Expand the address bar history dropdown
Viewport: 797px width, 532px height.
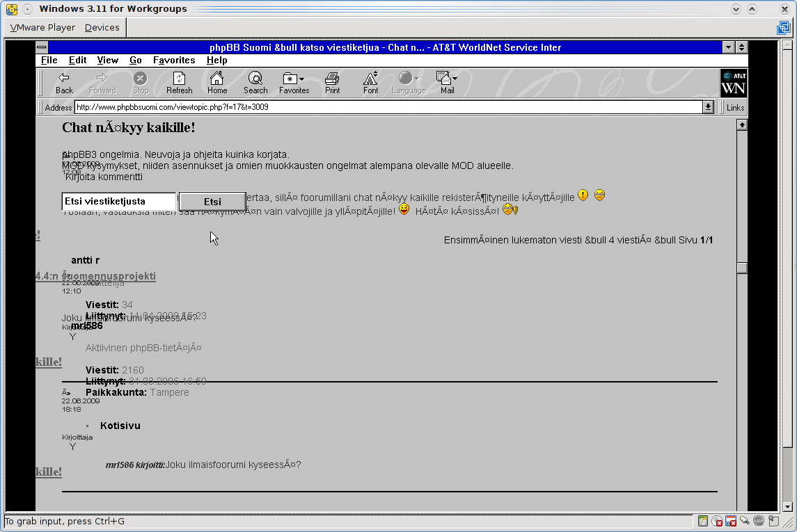(x=709, y=107)
